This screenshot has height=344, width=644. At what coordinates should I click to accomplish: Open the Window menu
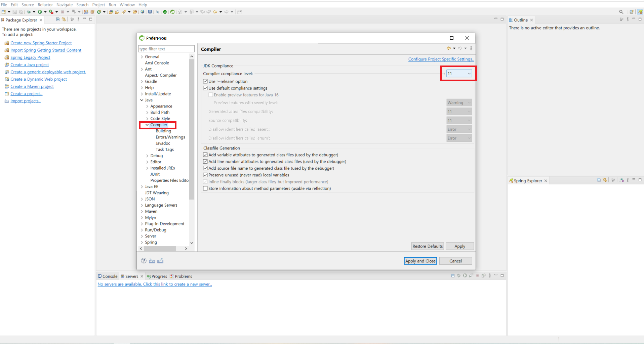point(127,5)
